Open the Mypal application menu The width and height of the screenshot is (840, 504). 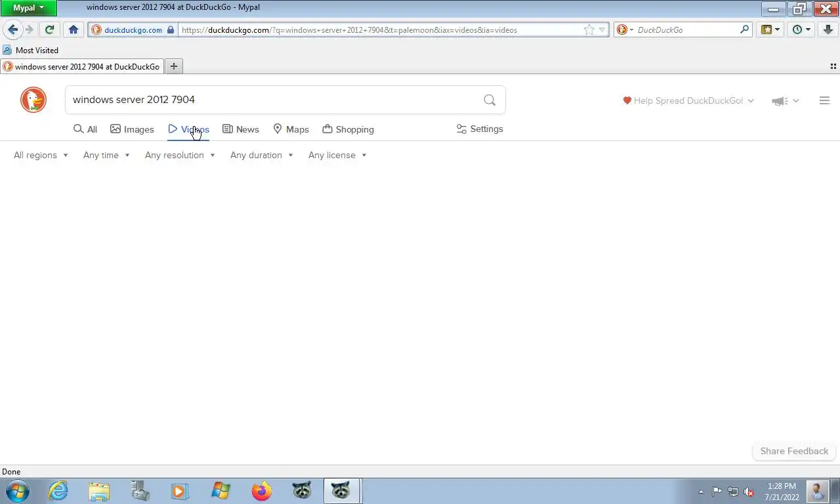click(x=28, y=8)
